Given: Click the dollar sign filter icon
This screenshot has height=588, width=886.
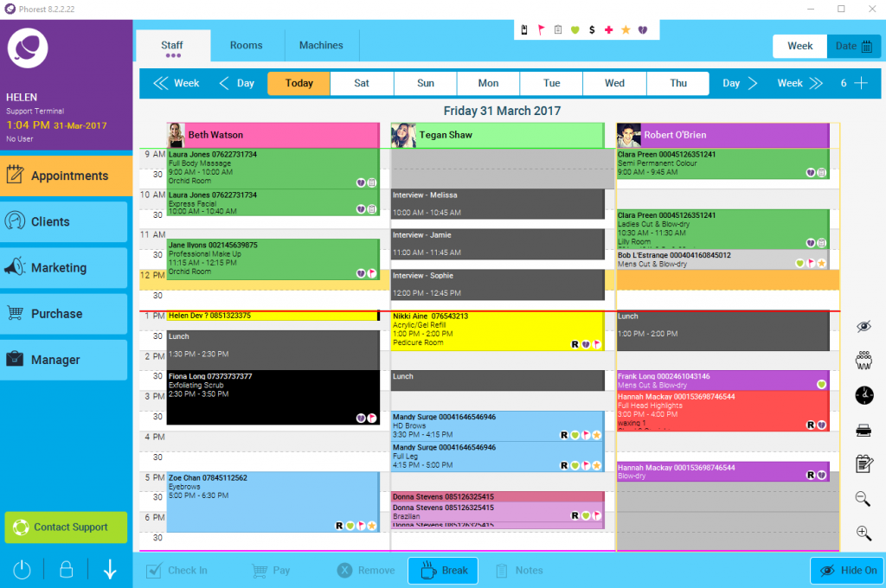Looking at the screenshot, I should [x=592, y=30].
